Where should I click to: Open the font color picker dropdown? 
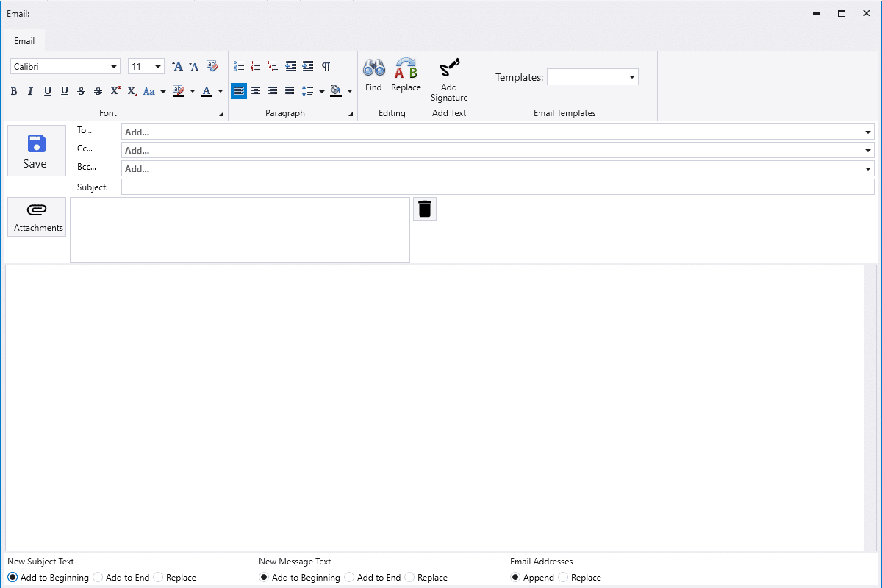coord(220,91)
